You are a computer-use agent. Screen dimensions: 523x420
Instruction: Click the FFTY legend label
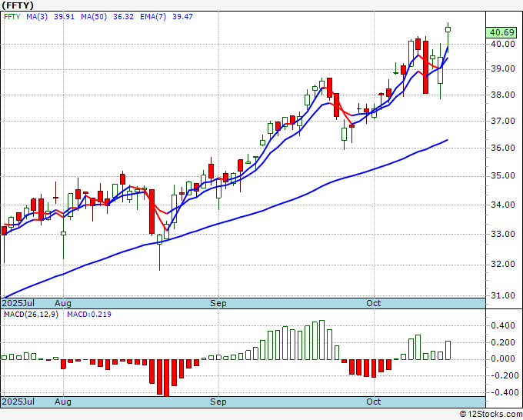[x=12, y=17]
